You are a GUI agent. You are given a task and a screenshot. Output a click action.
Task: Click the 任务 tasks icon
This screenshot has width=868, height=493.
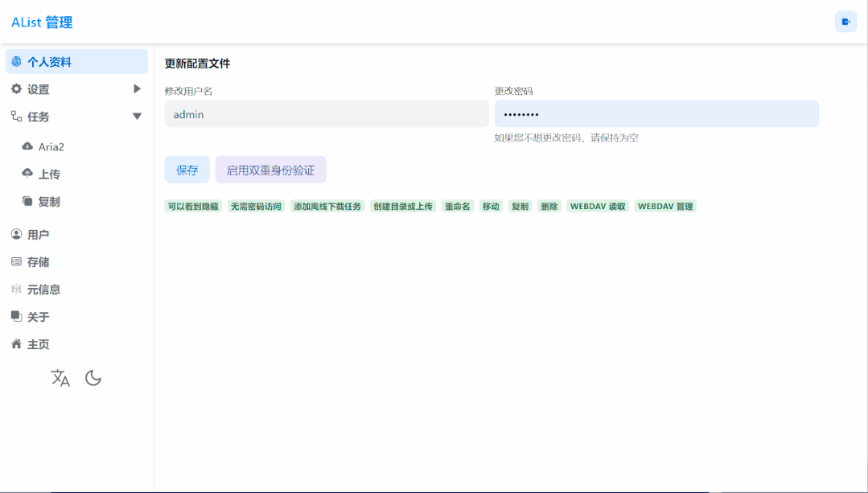(x=17, y=116)
